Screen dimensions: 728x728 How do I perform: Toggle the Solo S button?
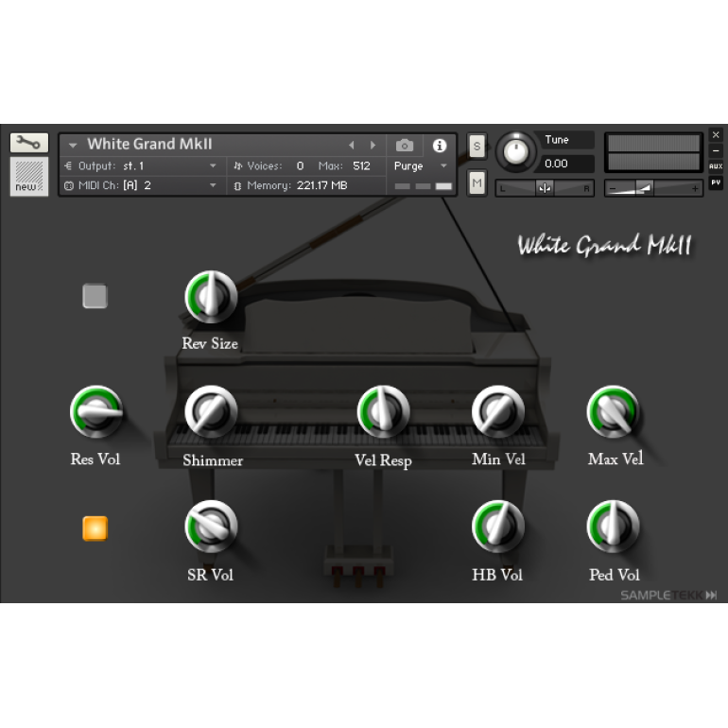click(477, 146)
